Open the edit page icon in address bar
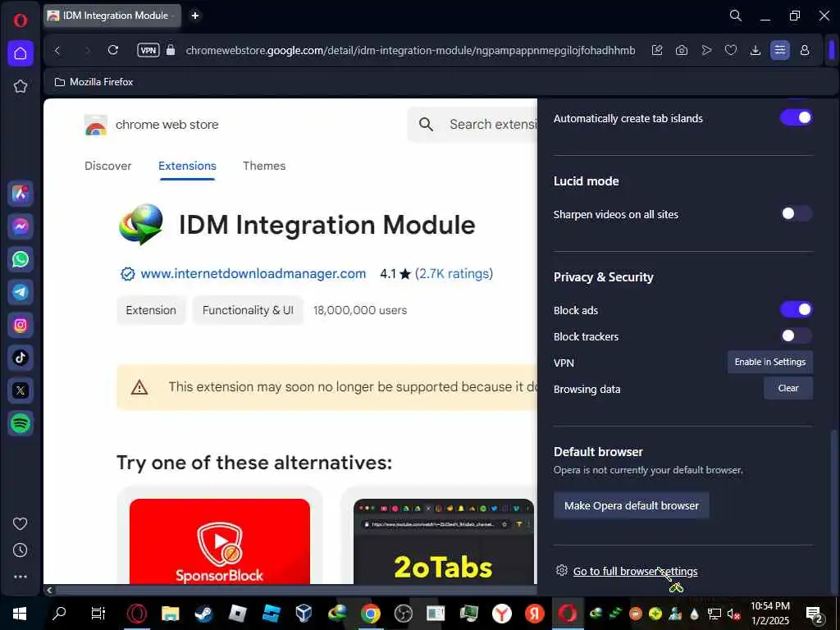 click(657, 50)
